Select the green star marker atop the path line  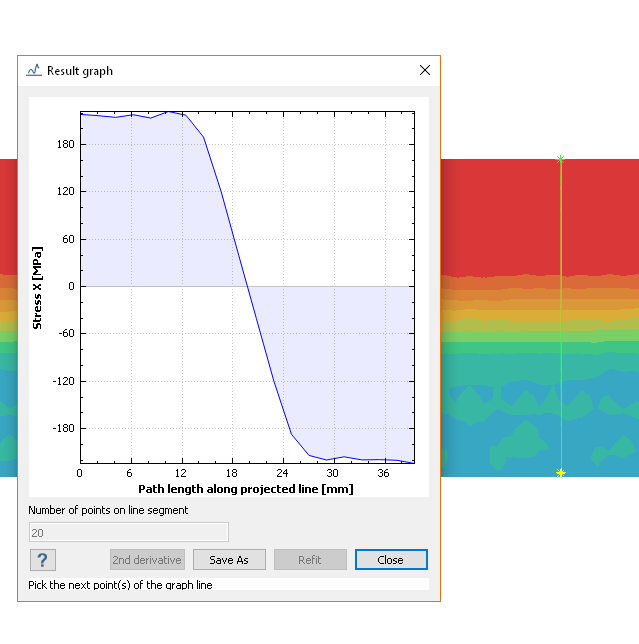click(560, 158)
